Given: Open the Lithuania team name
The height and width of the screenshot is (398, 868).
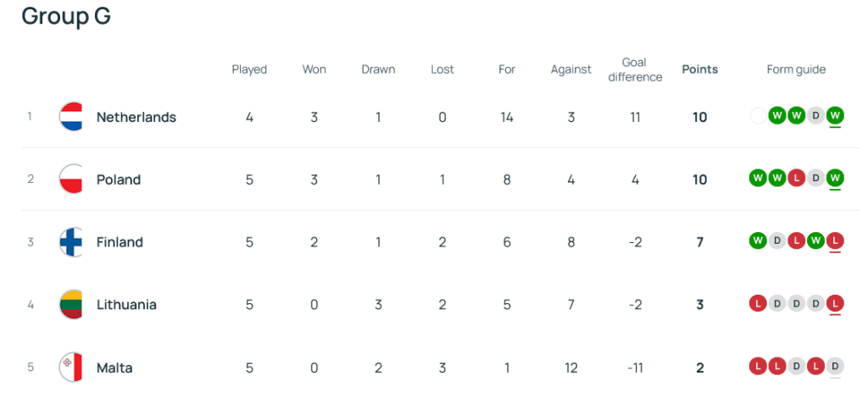Looking at the screenshot, I should point(126,305).
